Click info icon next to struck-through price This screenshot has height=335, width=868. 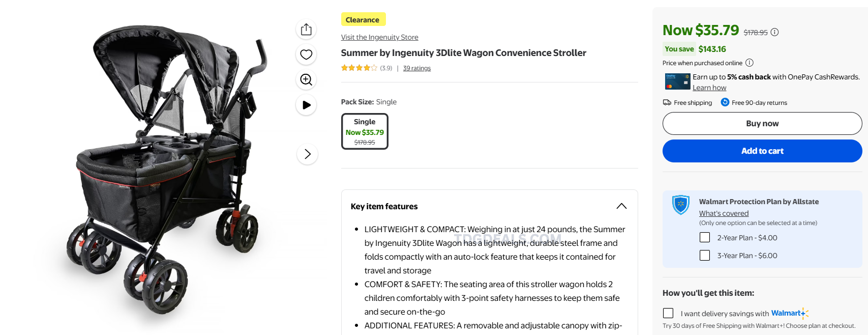(774, 32)
